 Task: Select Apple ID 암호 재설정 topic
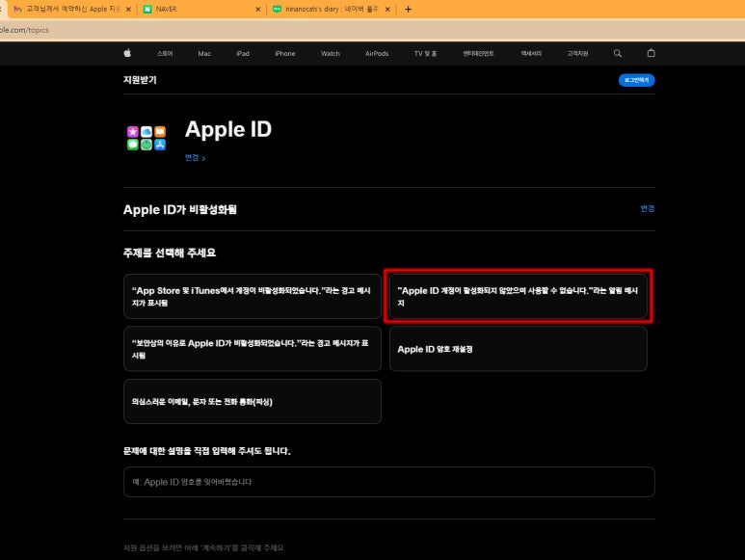518,349
